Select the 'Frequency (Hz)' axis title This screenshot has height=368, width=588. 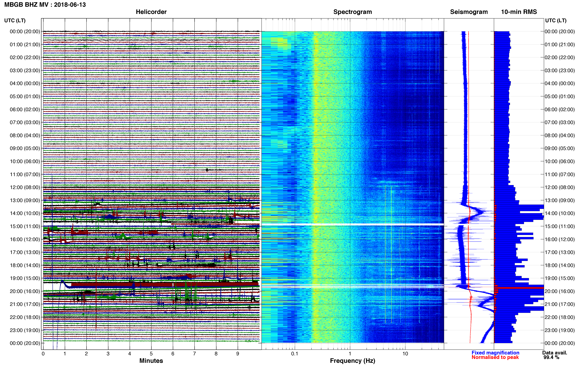(x=352, y=361)
